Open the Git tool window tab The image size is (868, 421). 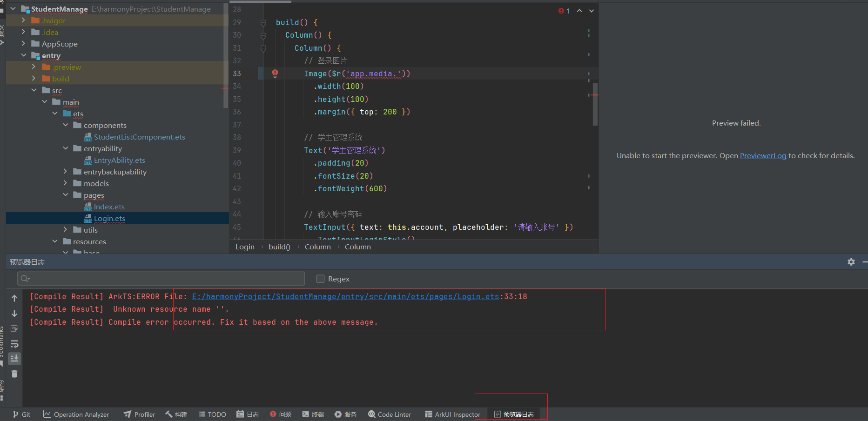(21, 414)
